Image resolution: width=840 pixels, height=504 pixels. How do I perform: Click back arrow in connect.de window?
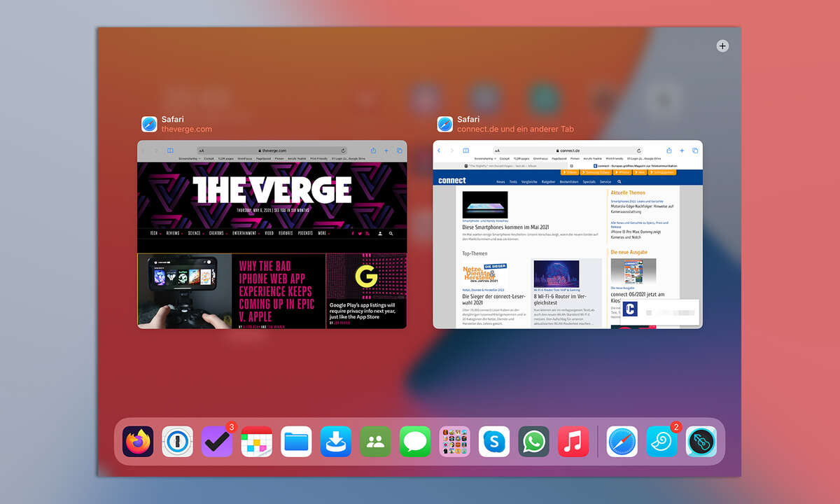[x=439, y=150]
